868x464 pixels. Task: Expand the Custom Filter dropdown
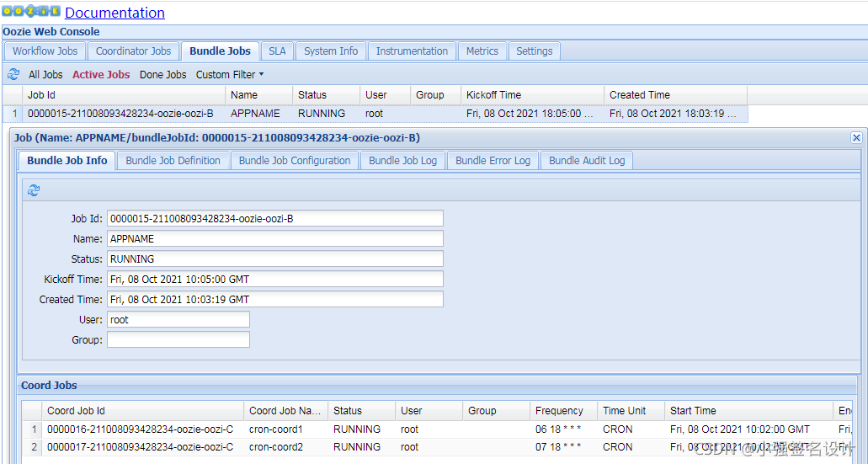click(x=230, y=75)
